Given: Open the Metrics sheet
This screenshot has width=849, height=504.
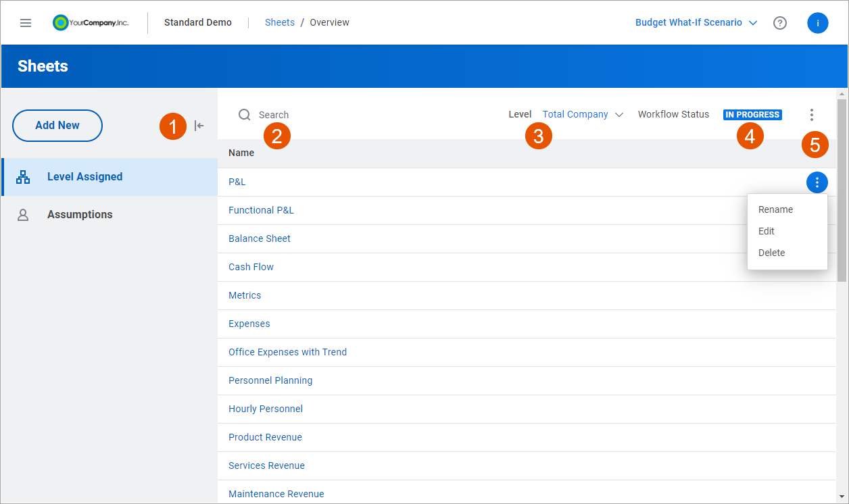Looking at the screenshot, I should (x=245, y=296).
